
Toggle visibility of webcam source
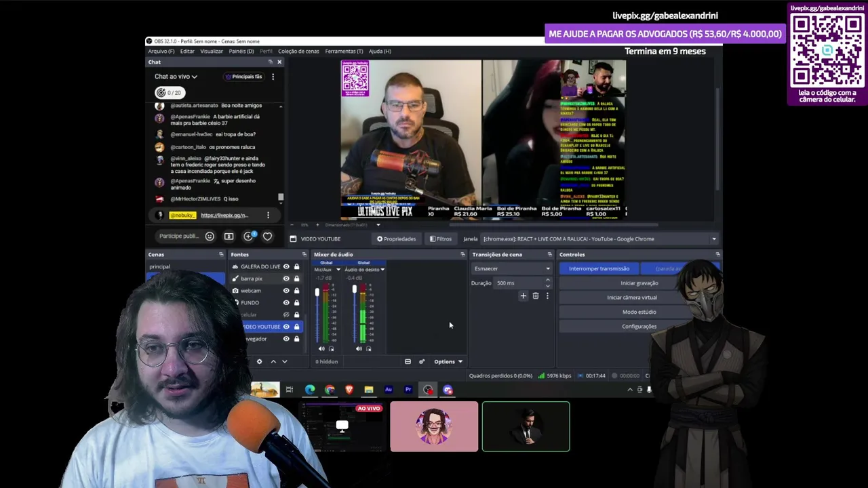click(286, 290)
